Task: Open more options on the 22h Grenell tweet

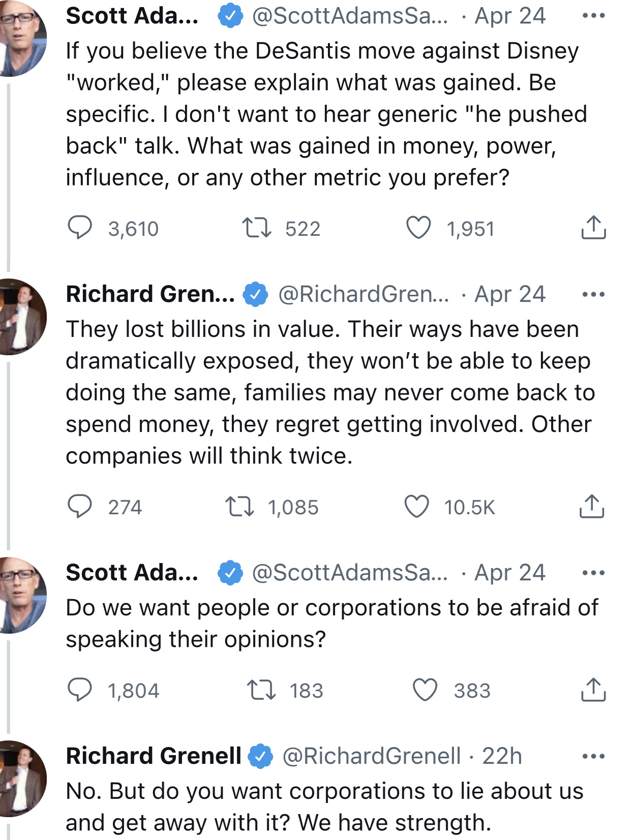Action: point(593,756)
